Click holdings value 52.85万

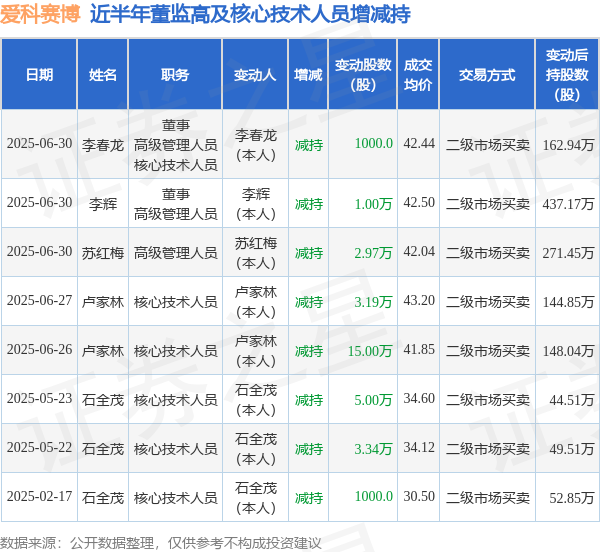click(572, 498)
